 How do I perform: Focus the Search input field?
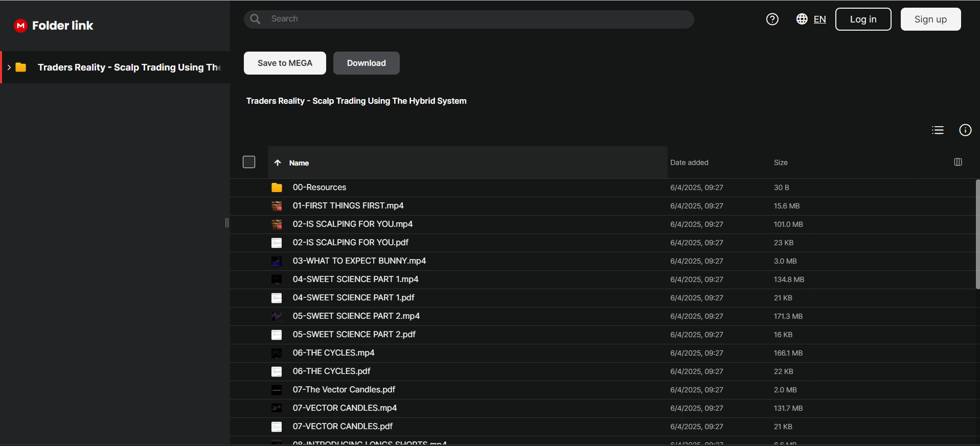(x=469, y=19)
